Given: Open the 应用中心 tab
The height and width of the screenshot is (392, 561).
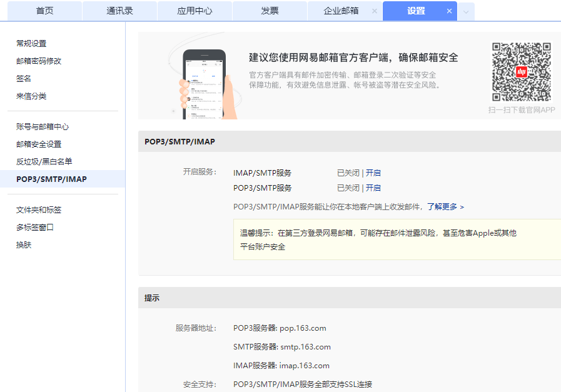Looking at the screenshot, I should coord(195,11).
